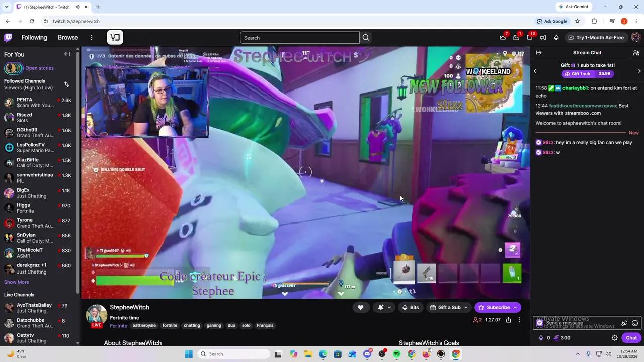Open notification bell dropdown

tap(384, 307)
